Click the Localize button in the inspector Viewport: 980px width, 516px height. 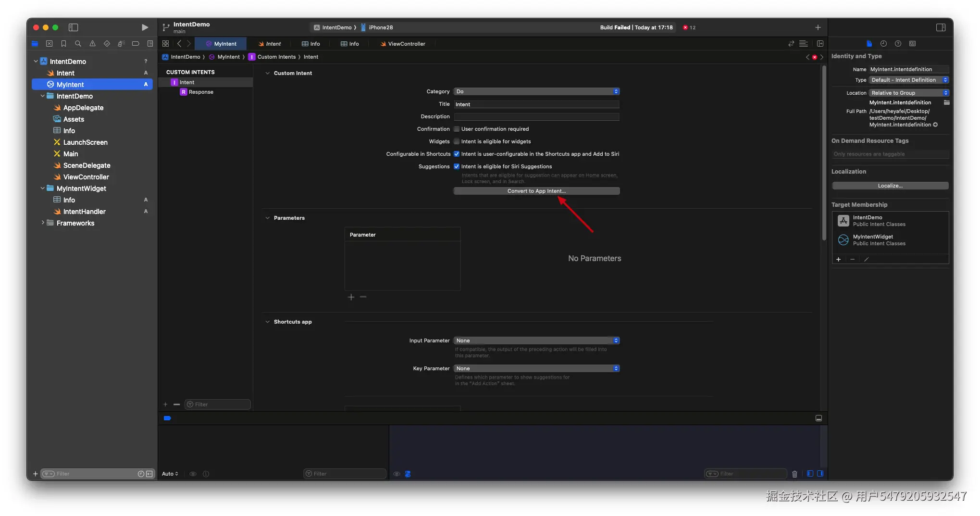pos(890,186)
